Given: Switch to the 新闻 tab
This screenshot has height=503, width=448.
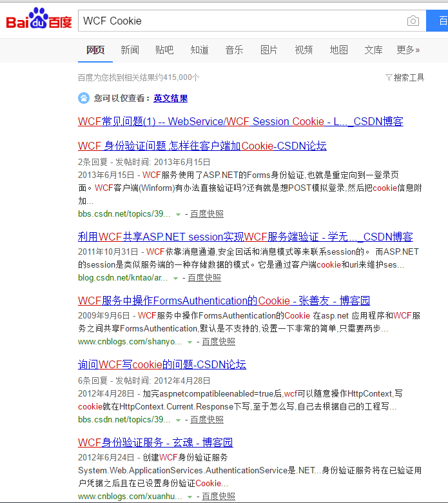Looking at the screenshot, I should tap(130, 50).
